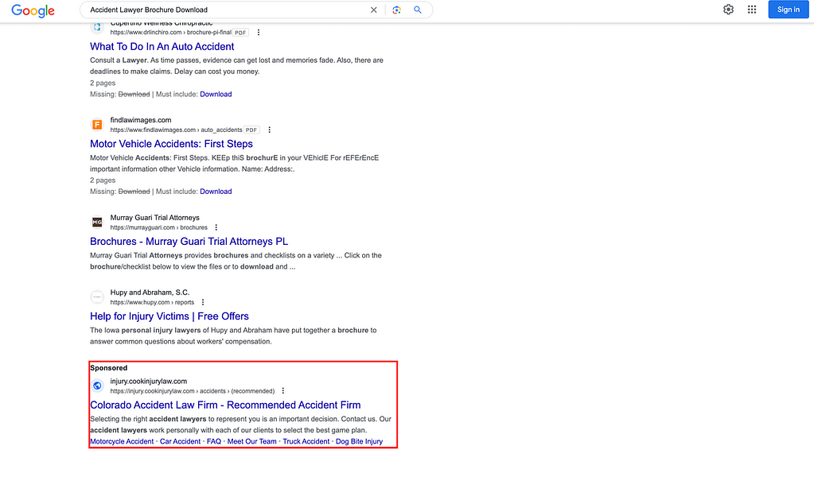Click the murrayguari.com brochures URL text

pos(159,227)
